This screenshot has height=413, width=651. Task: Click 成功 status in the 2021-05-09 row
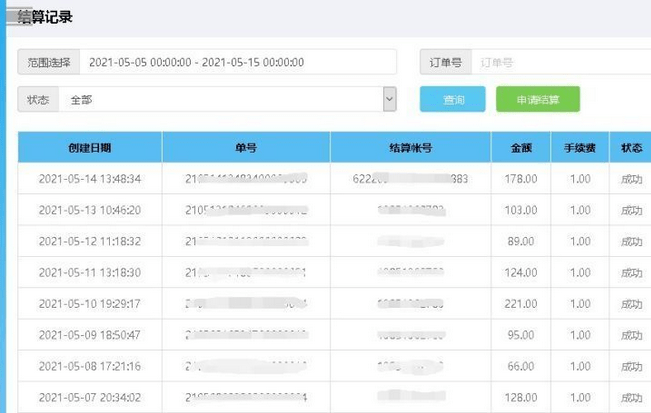coord(631,334)
